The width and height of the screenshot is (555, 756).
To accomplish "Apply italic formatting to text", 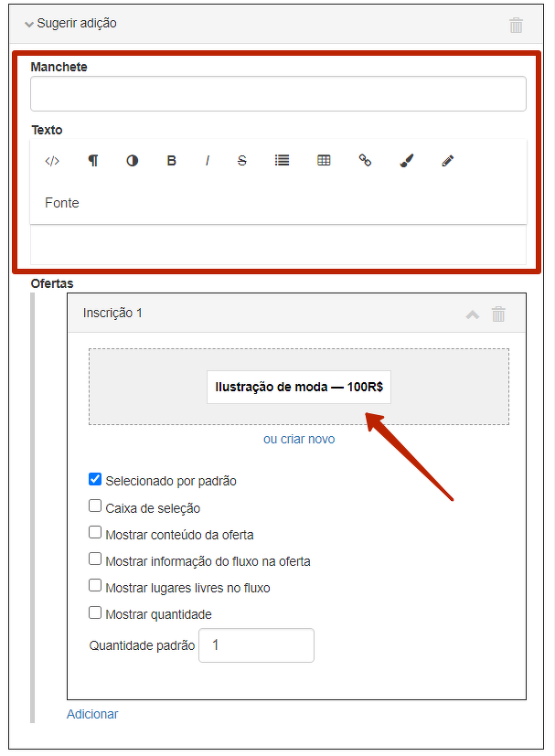I will coord(208,161).
